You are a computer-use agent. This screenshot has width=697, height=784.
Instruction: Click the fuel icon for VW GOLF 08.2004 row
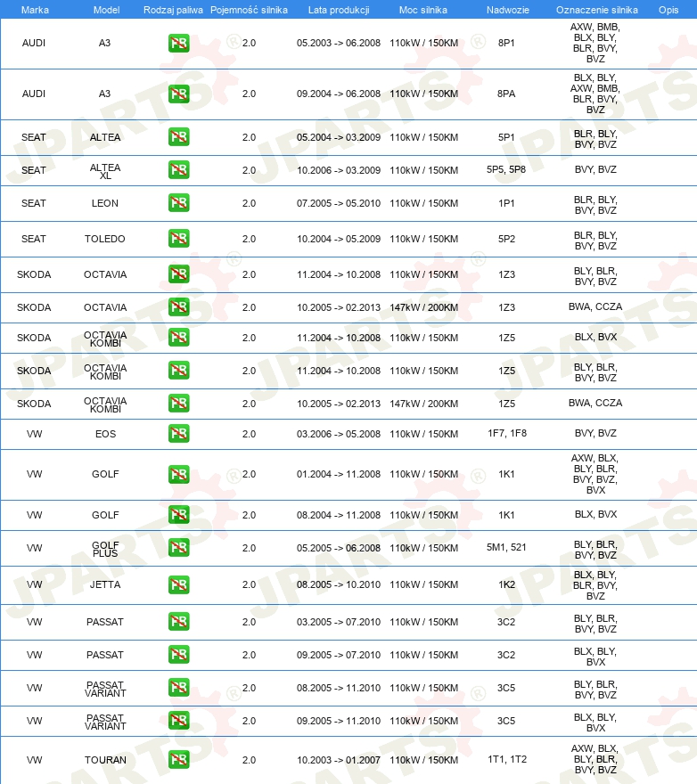pos(178,515)
